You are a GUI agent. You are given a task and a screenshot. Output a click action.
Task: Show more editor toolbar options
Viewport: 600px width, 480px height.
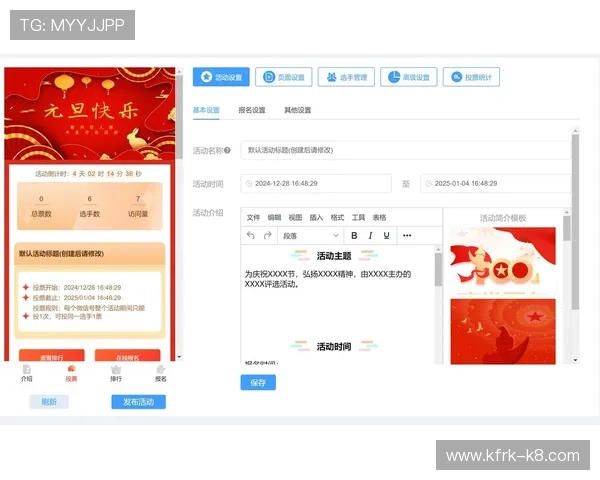(407, 235)
